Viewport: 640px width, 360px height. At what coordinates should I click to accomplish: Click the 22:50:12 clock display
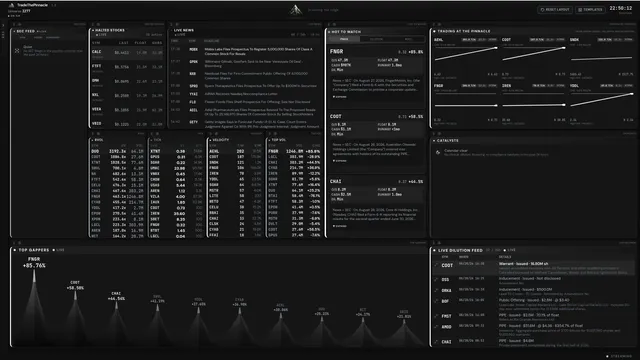coord(620,8)
